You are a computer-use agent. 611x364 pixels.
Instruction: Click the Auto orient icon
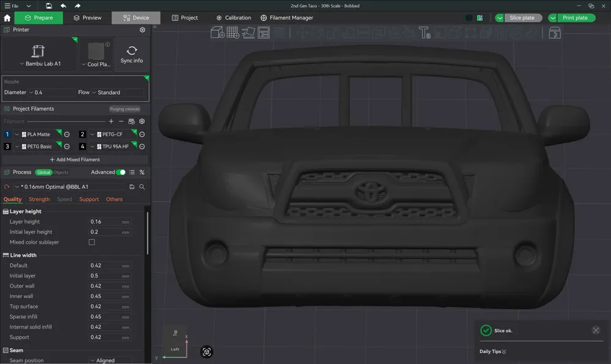(248, 33)
